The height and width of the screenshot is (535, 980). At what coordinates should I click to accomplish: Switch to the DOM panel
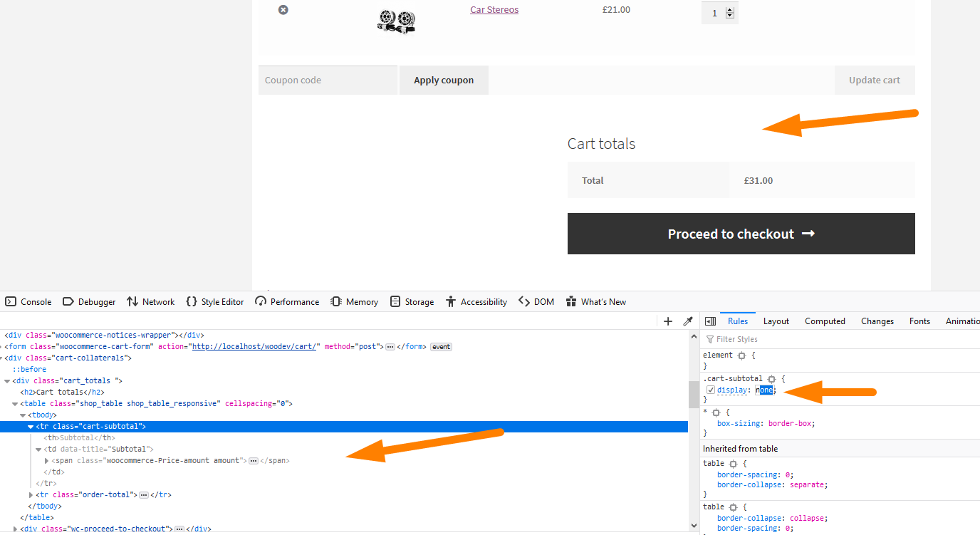(536, 302)
